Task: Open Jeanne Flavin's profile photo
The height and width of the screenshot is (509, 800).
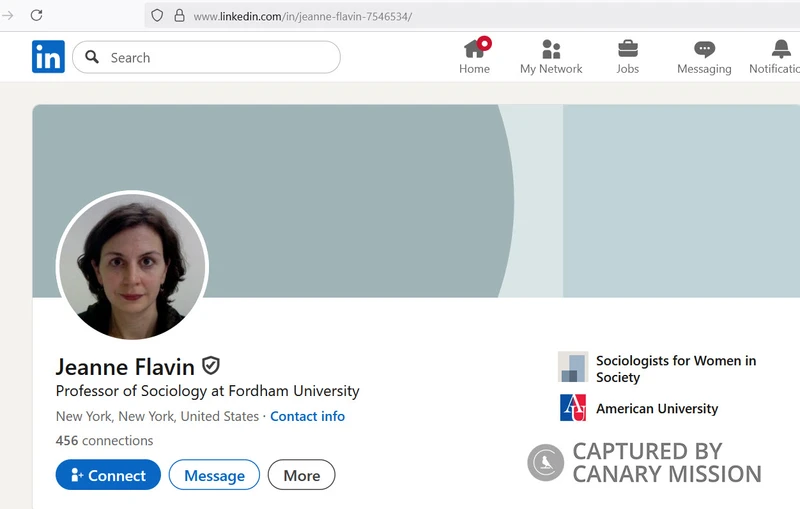Action: pos(132,266)
